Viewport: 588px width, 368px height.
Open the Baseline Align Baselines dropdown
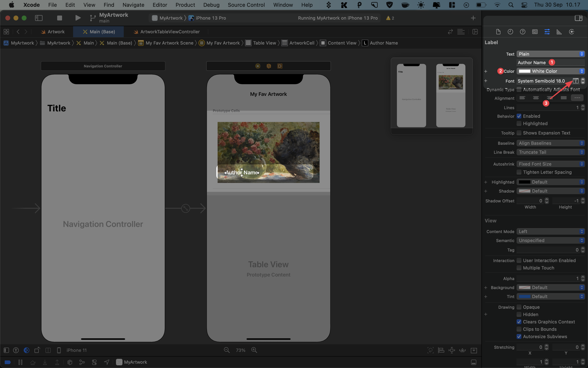(550, 143)
